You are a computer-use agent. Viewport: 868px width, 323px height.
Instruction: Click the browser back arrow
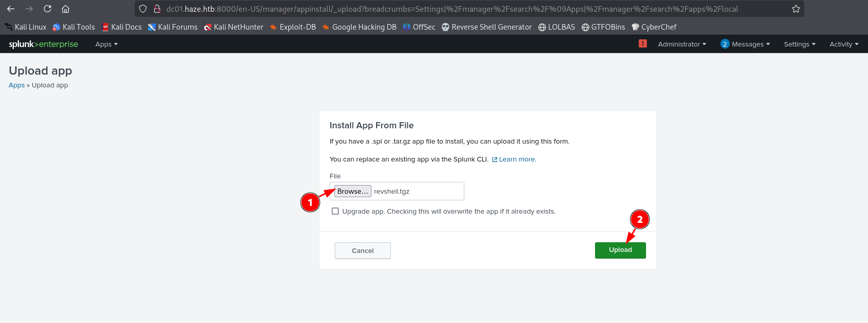click(11, 9)
